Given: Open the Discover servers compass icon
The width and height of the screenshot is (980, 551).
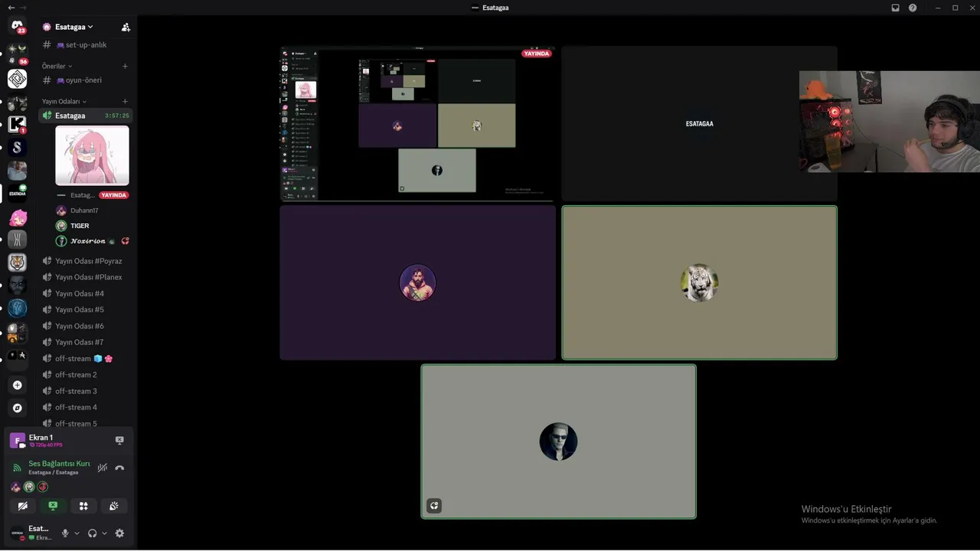Looking at the screenshot, I should pyautogui.click(x=17, y=408).
